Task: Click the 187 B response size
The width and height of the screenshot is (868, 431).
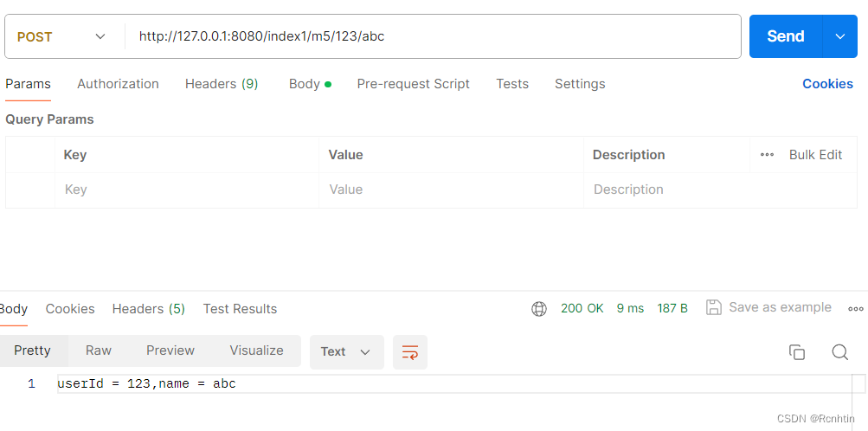Action: [x=672, y=308]
